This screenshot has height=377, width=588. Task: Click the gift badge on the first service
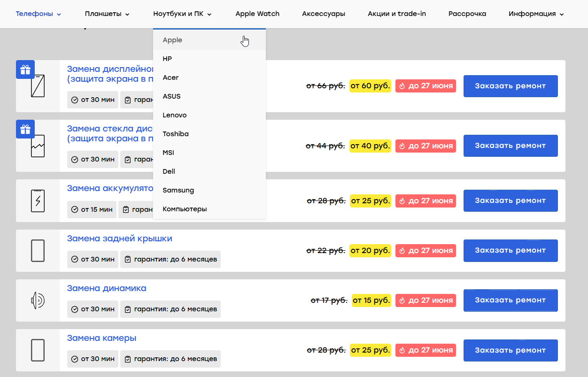pyautogui.click(x=25, y=69)
